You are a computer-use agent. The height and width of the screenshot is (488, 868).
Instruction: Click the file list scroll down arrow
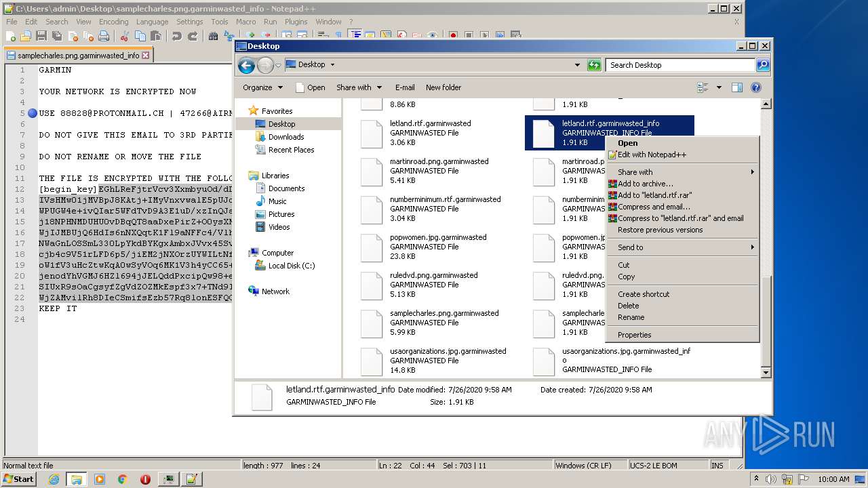(766, 372)
